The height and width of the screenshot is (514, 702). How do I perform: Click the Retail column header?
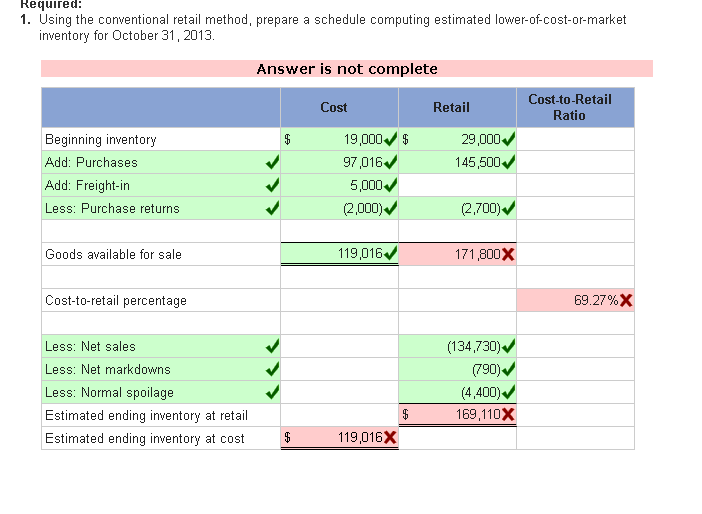457,107
